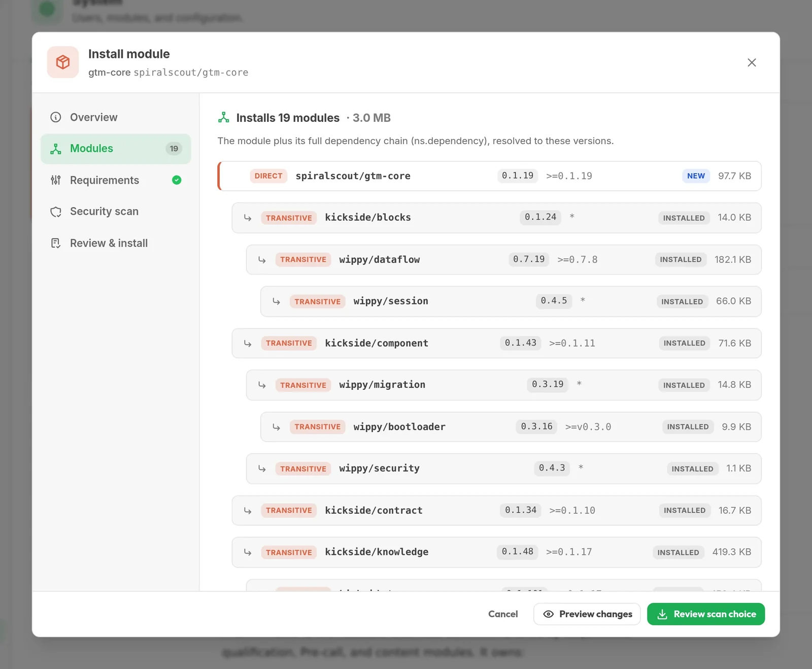Screen dimensions: 812x669
Task: Click the arrow icon on kickside/knowledge row
Action: [x=248, y=552]
